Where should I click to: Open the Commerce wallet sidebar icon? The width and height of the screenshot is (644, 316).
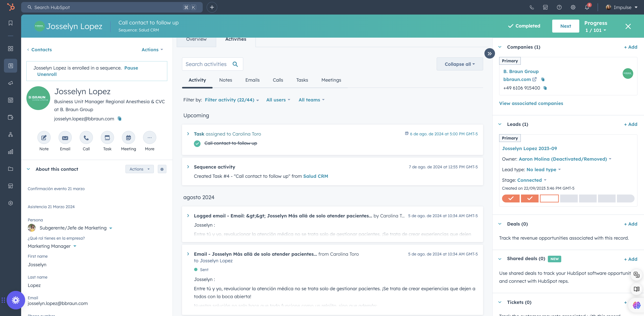11,117
